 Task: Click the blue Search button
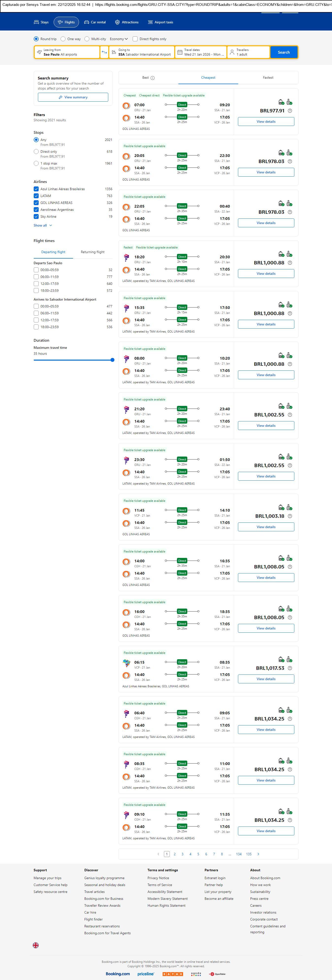pyautogui.click(x=284, y=52)
